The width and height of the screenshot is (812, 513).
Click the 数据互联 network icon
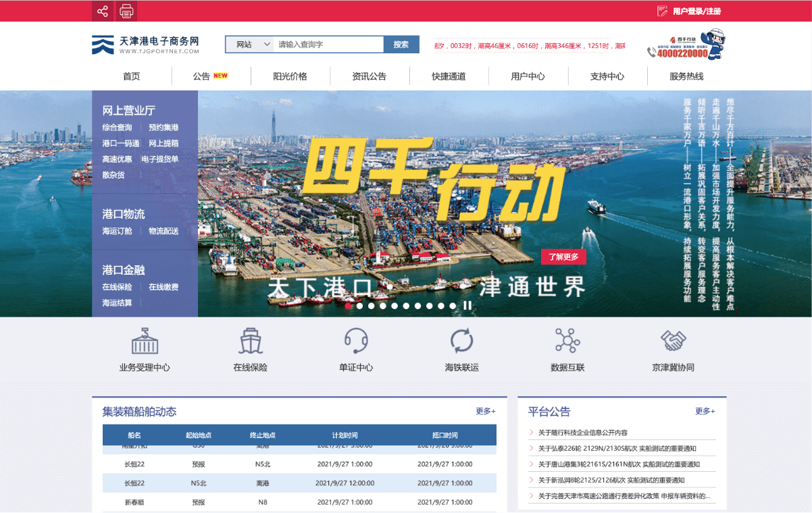(x=567, y=341)
